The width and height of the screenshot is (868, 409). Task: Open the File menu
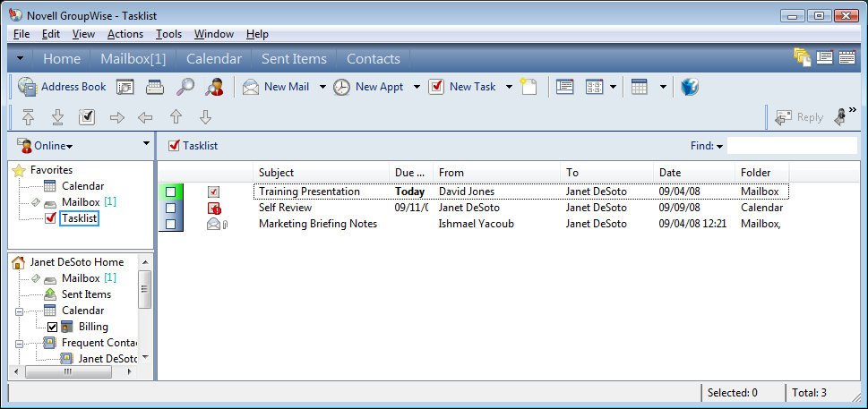pos(21,34)
